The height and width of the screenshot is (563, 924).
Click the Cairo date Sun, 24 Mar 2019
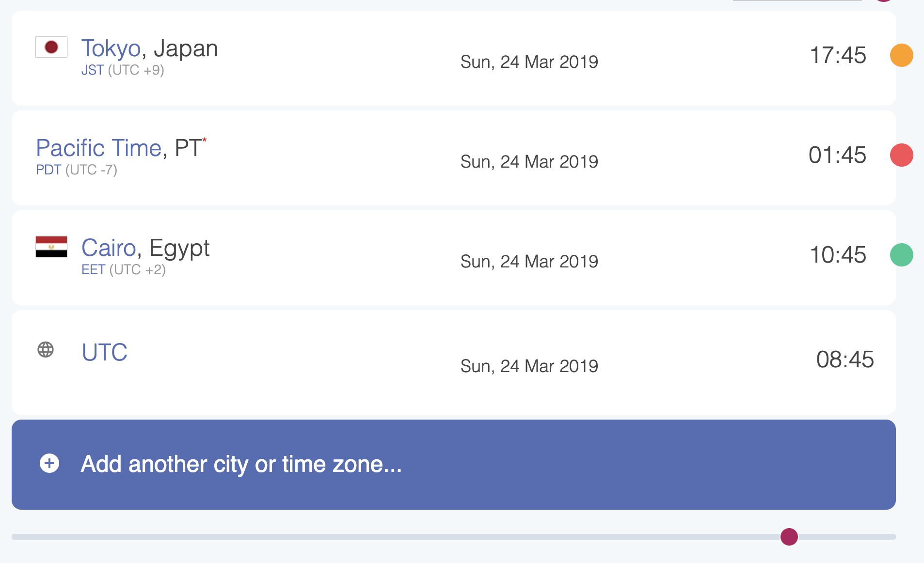coord(529,262)
